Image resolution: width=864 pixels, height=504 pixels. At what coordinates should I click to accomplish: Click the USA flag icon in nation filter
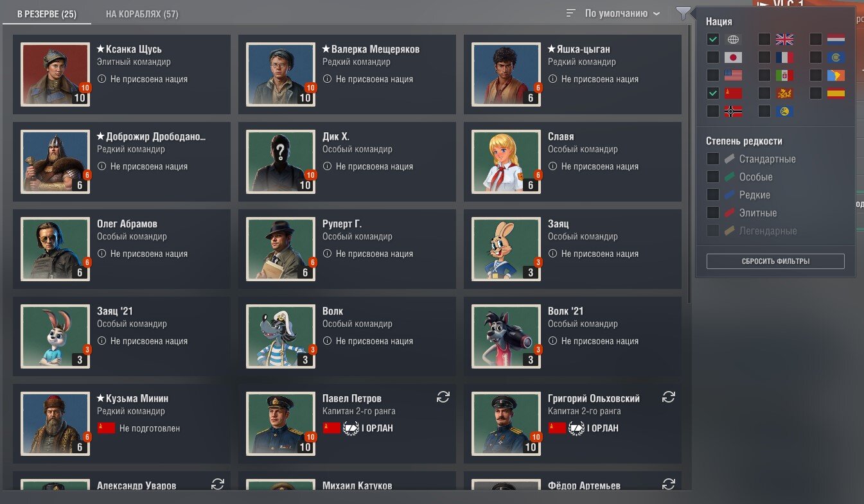(733, 75)
